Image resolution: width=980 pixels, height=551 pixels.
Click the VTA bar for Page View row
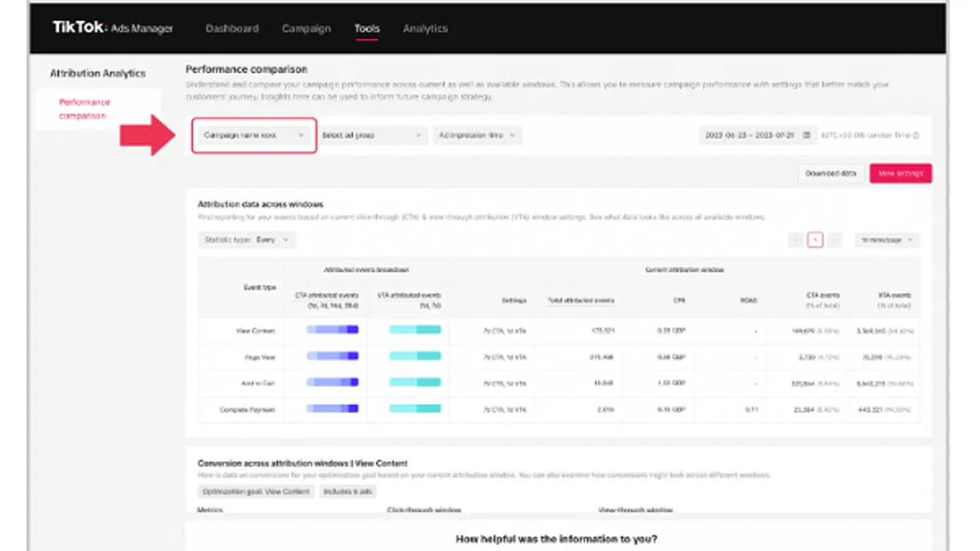click(x=415, y=356)
